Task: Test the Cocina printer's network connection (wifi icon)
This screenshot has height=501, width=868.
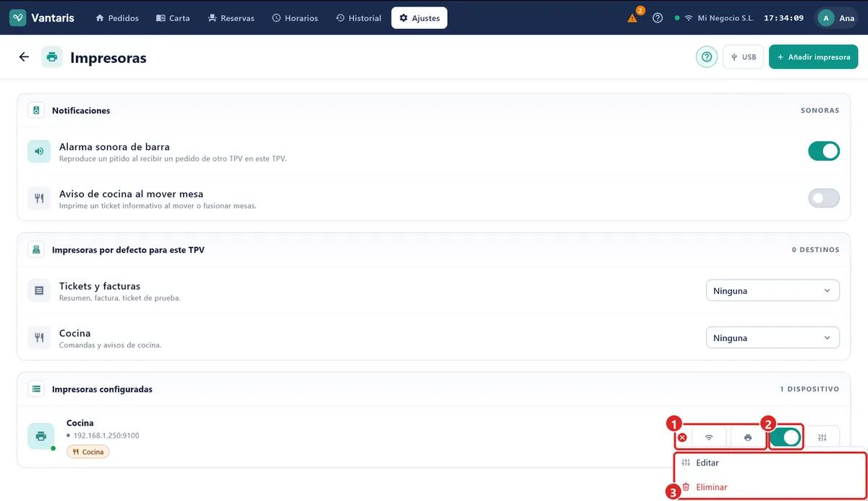Action: click(710, 437)
